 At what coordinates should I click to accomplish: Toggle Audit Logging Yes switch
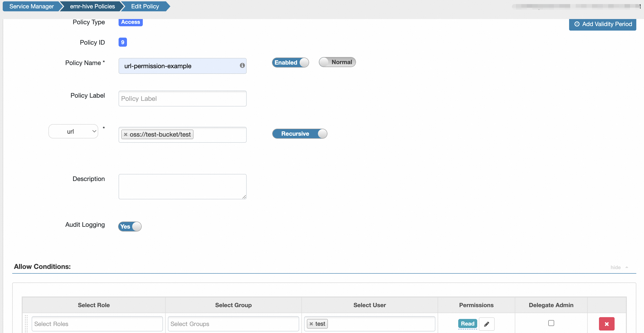(x=130, y=227)
